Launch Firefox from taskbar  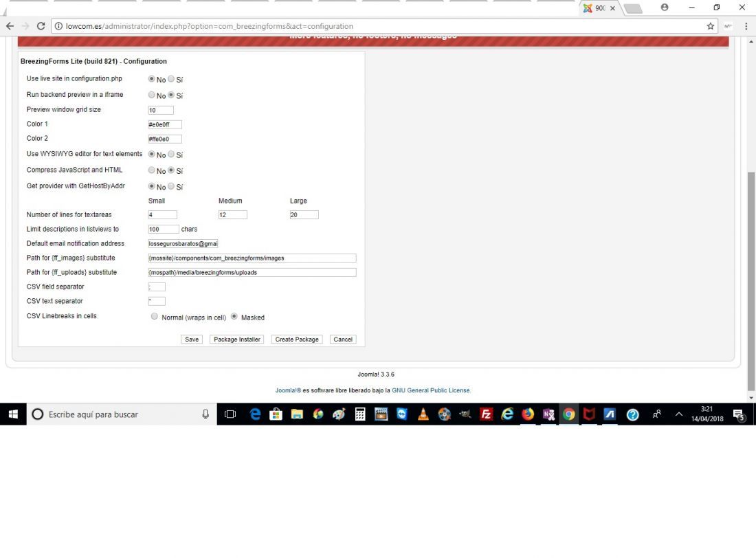click(528, 414)
